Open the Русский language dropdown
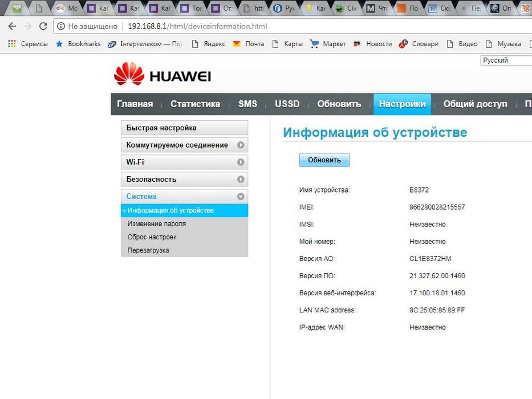 (x=506, y=60)
